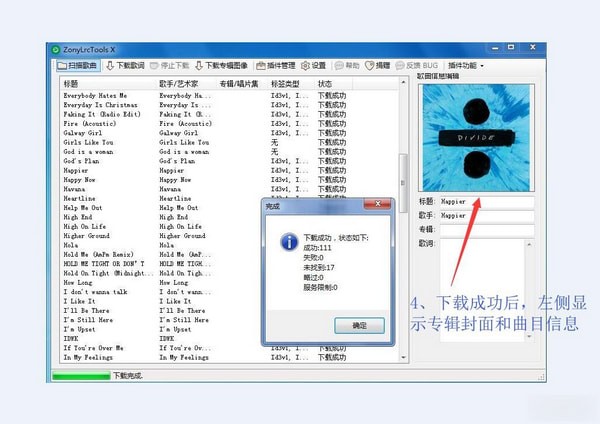
Task: Click the 扫描歌曲 scan songs toolbar button
Action: [78, 66]
